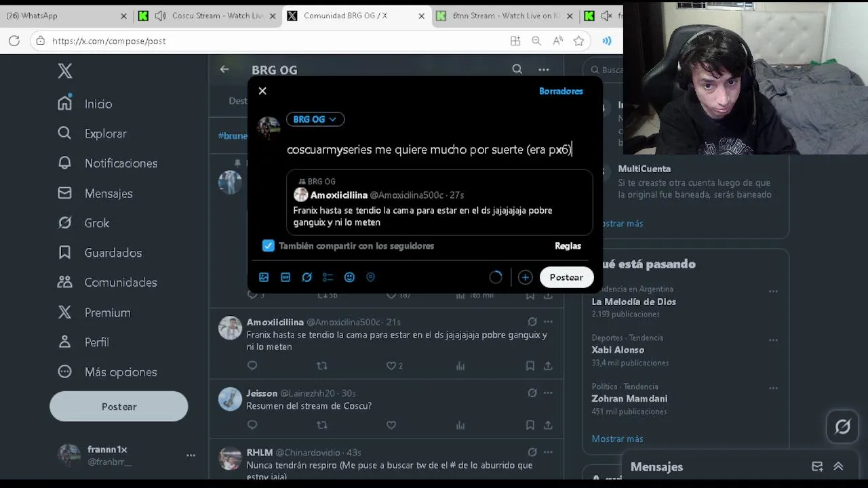868x488 pixels.
Task: Open Jeisson's profile name
Action: click(262, 393)
